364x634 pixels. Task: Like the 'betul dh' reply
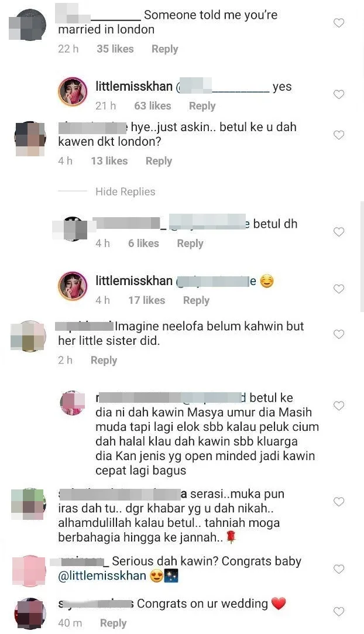[x=339, y=232]
